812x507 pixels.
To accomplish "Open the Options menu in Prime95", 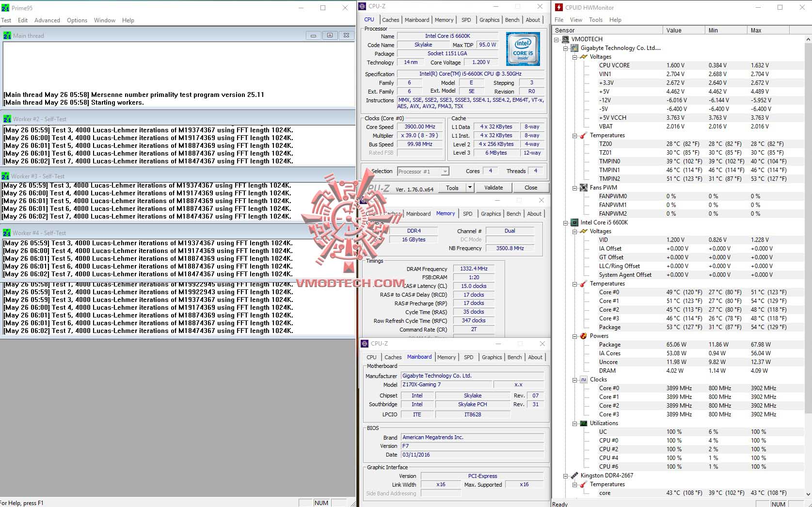I will [x=77, y=20].
